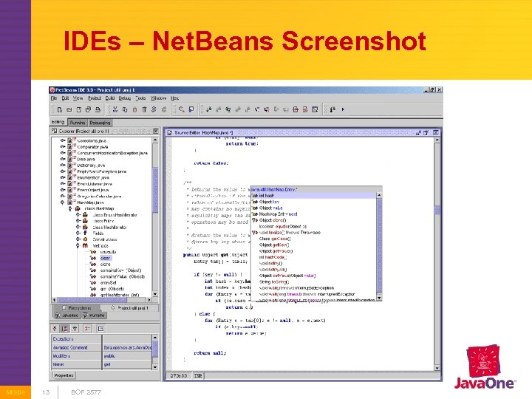The height and width of the screenshot is (399, 532).
Task: Open the Build menu
Action: point(109,98)
